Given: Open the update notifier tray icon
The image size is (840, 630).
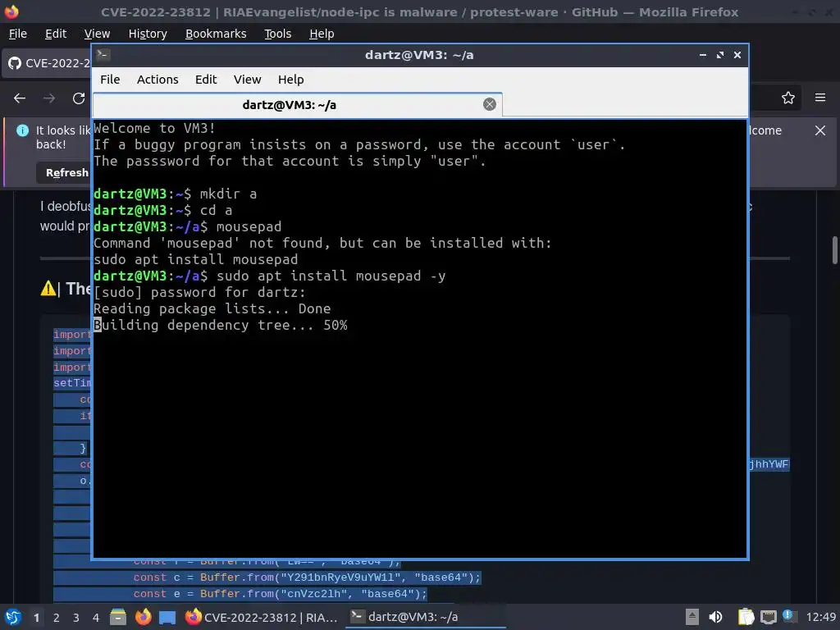Looking at the screenshot, I should pyautogui.click(x=788, y=616).
